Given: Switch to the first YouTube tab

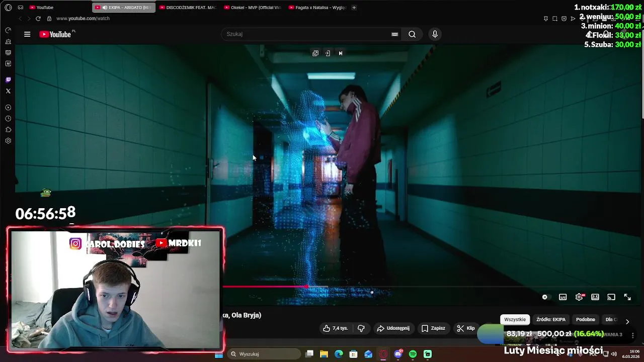Looking at the screenshot, I should coord(58,8).
